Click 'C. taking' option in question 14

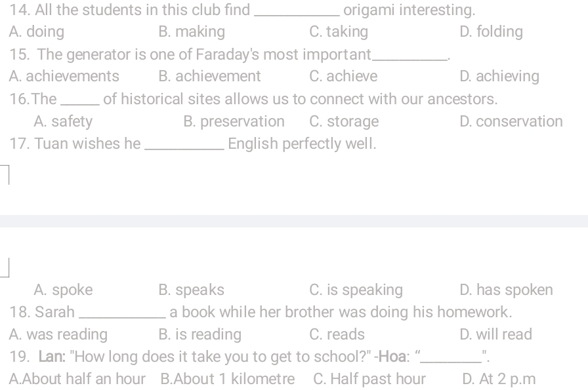point(339,32)
